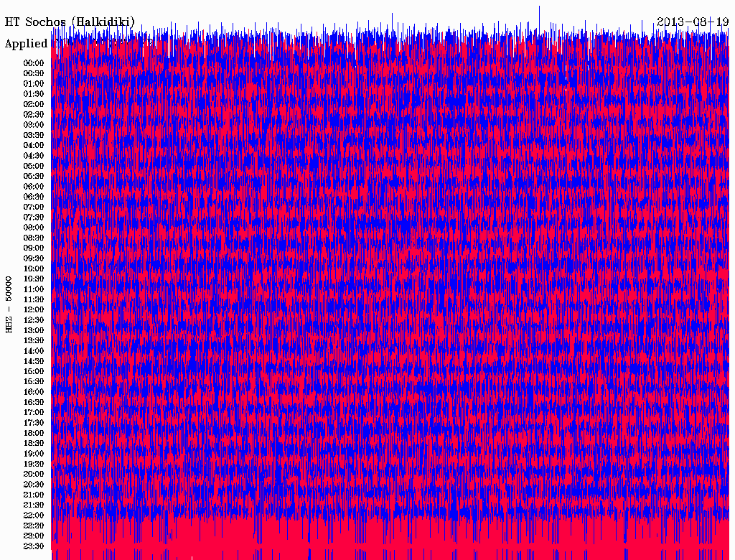The image size is (735, 560).
Task: Select the 22:00 time label
Action: (33, 515)
